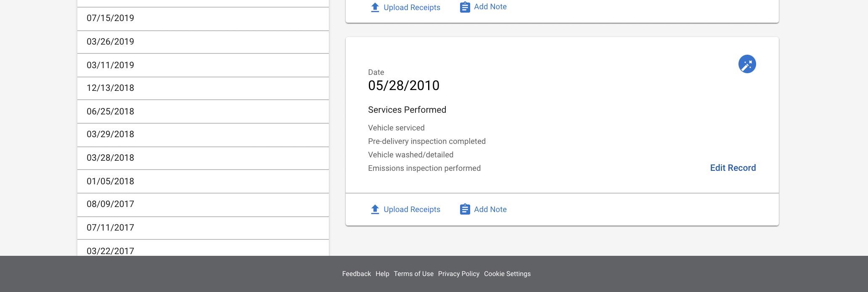Click the clipboard note icon in the top card
Image resolution: width=868 pixels, height=292 pixels.
tap(465, 7)
